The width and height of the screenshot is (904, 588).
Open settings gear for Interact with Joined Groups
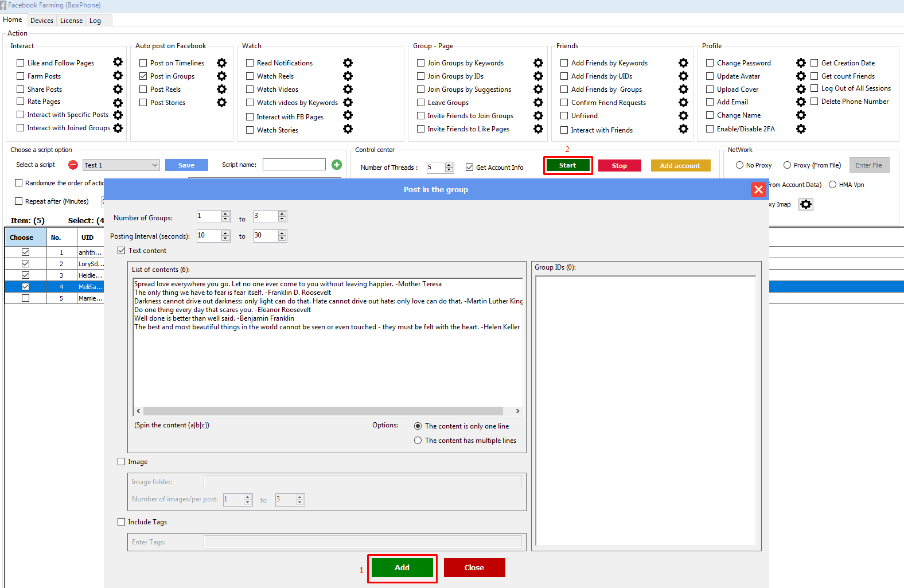(x=118, y=128)
